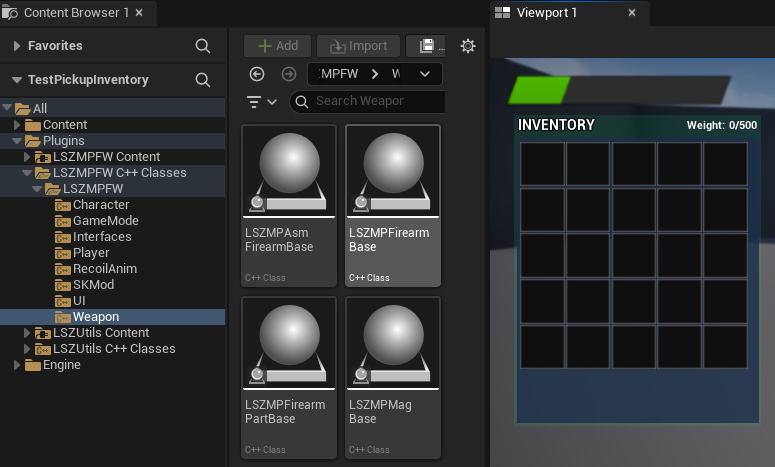Expand the Favorites section

click(x=17, y=46)
